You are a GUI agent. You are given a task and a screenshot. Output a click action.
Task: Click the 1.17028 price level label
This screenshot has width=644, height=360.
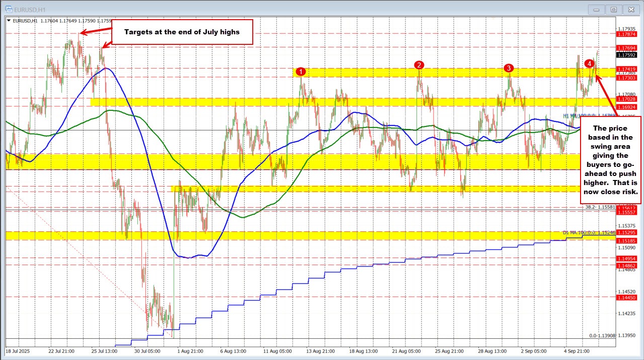[x=627, y=100]
